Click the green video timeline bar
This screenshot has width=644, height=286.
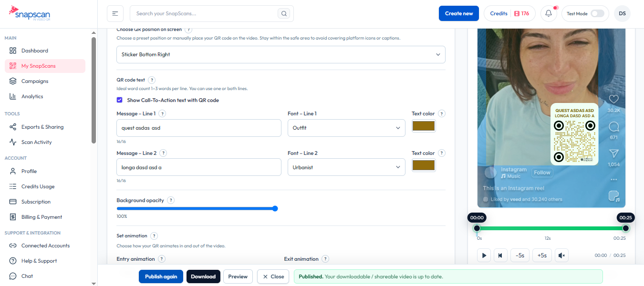tap(551, 228)
